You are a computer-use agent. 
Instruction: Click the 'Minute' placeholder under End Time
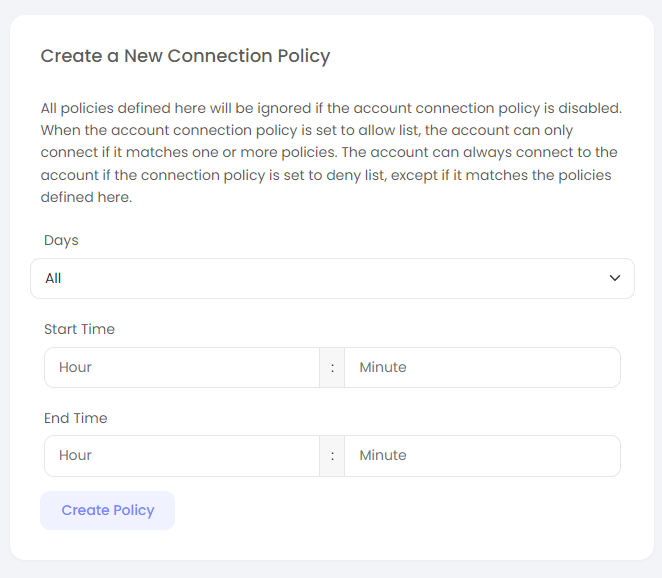[383, 455]
